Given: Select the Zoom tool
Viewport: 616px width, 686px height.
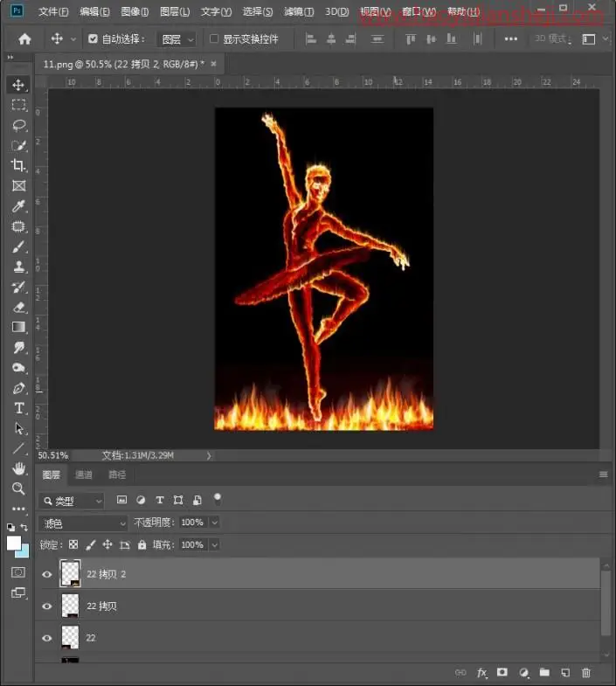Looking at the screenshot, I should [x=18, y=489].
